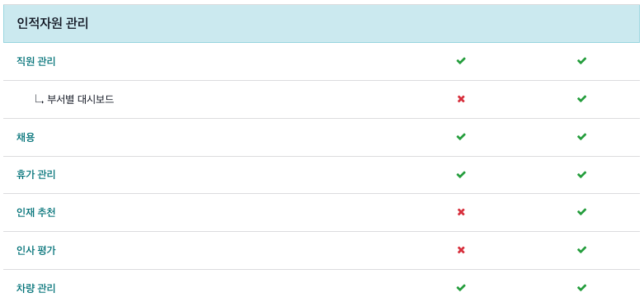Click red X icon for 부서별 대시보드
The width and height of the screenshot is (644, 307).
[x=461, y=99]
